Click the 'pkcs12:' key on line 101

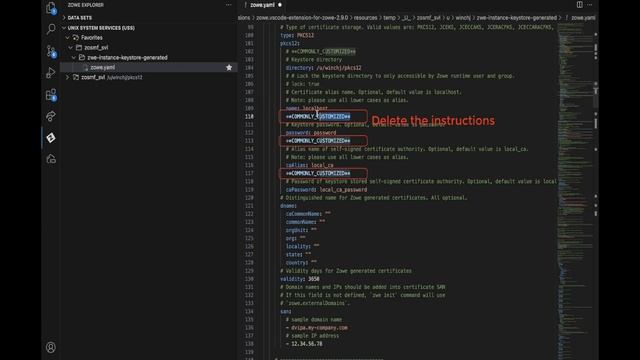click(x=290, y=43)
